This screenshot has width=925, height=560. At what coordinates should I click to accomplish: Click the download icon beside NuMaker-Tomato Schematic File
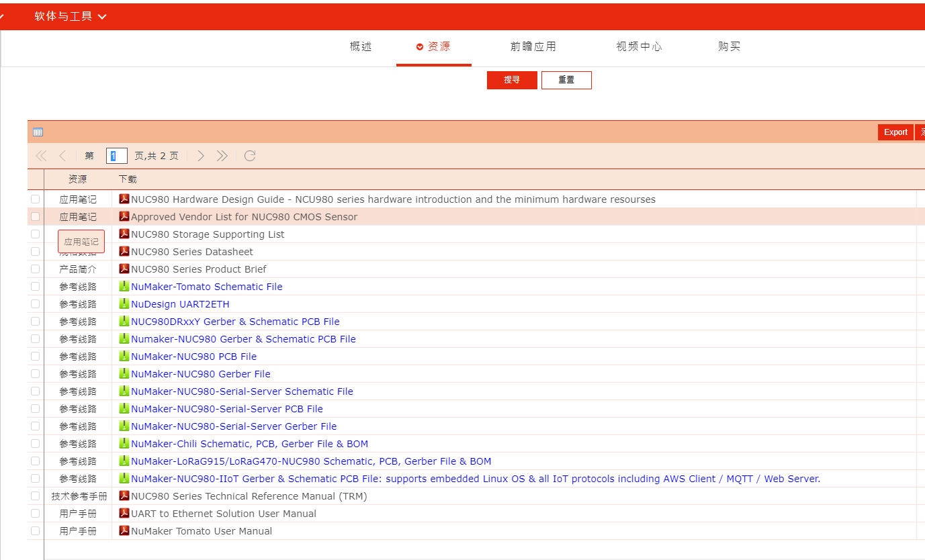click(124, 286)
